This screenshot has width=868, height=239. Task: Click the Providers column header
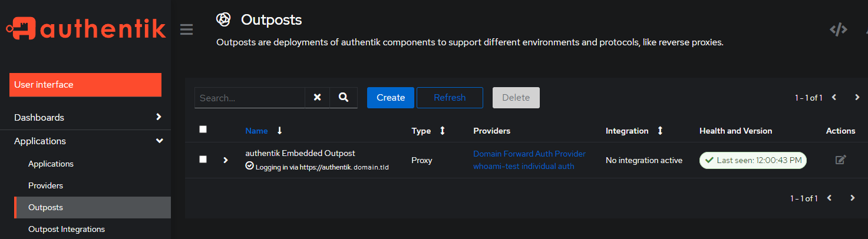(491, 131)
